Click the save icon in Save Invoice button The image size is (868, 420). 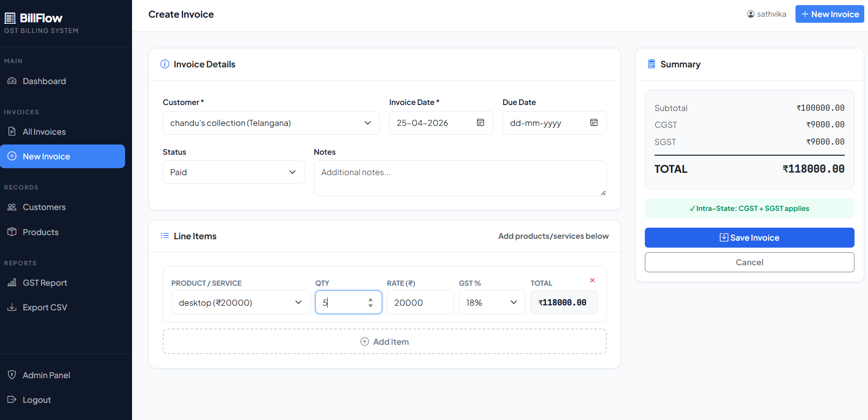[x=724, y=237]
